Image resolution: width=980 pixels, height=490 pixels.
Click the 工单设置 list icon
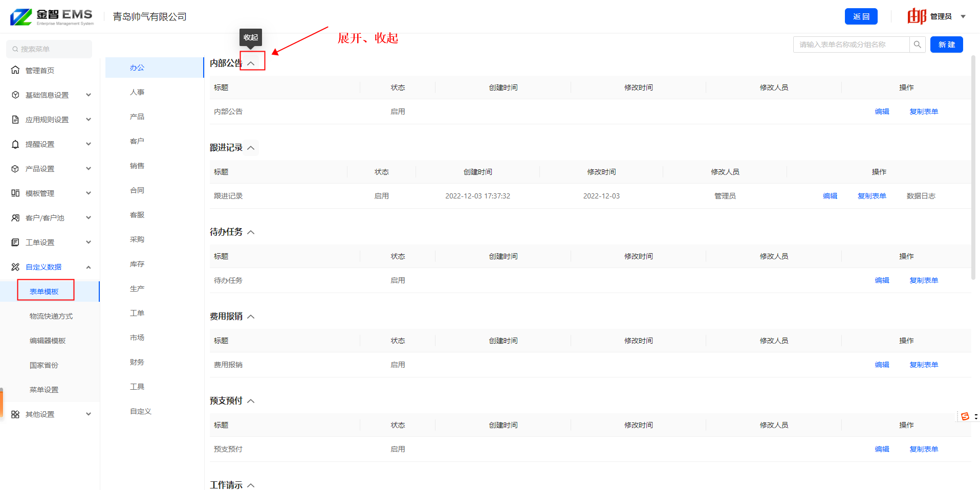point(15,242)
